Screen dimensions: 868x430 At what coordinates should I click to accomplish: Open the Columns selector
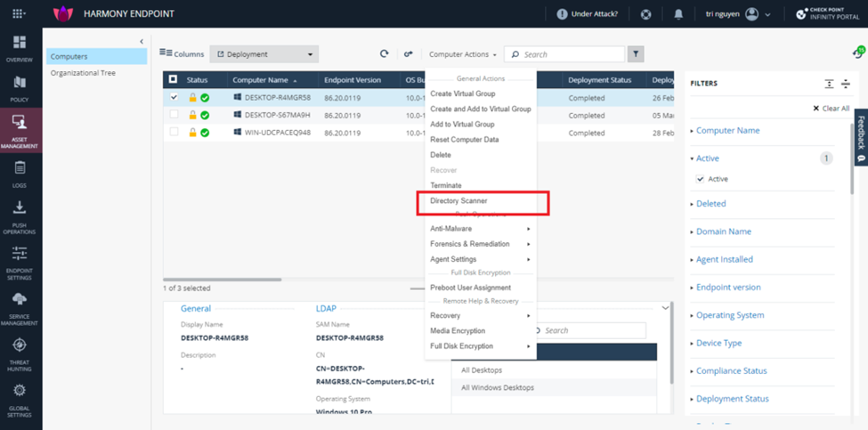[x=182, y=53]
